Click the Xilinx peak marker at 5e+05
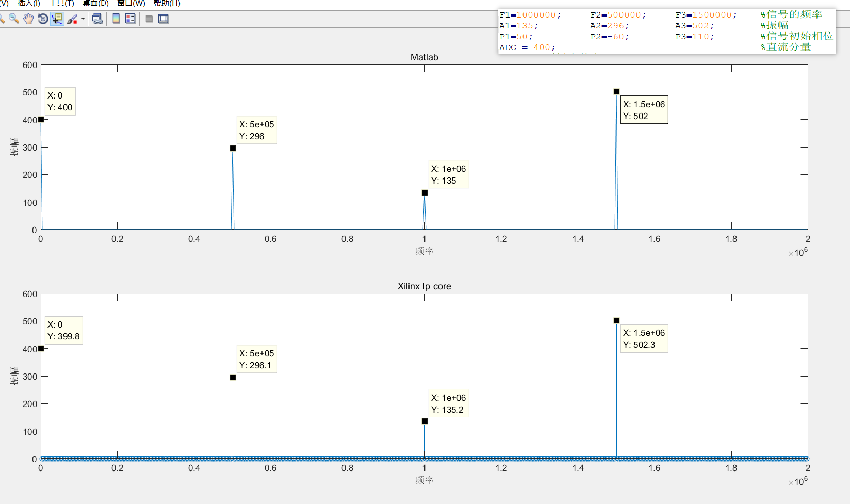 [x=233, y=378]
